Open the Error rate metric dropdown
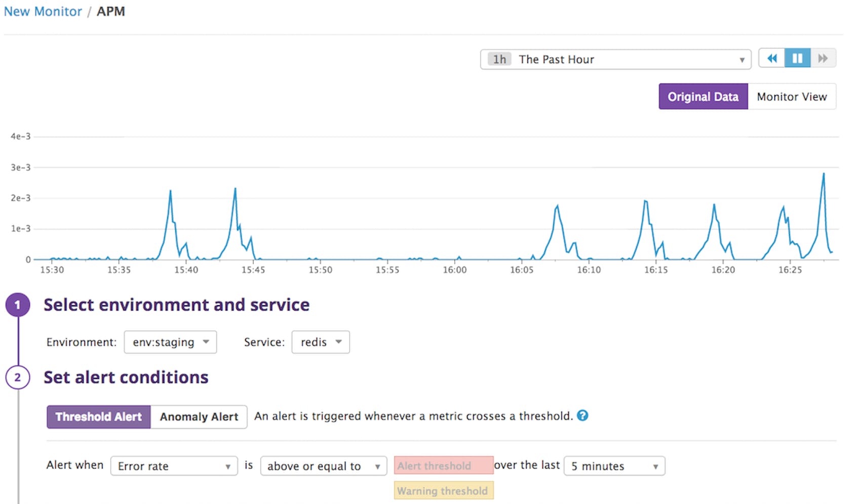 click(x=174, y=466)
